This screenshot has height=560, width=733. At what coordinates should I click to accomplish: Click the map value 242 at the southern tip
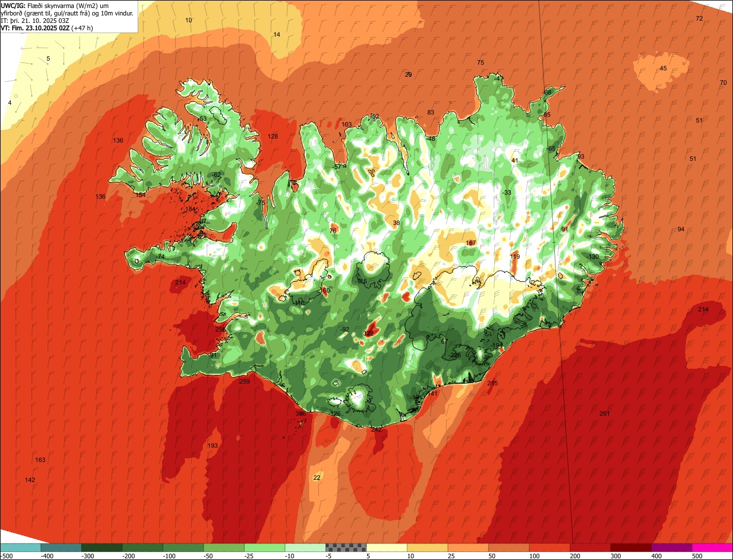[x=376, y=429]
